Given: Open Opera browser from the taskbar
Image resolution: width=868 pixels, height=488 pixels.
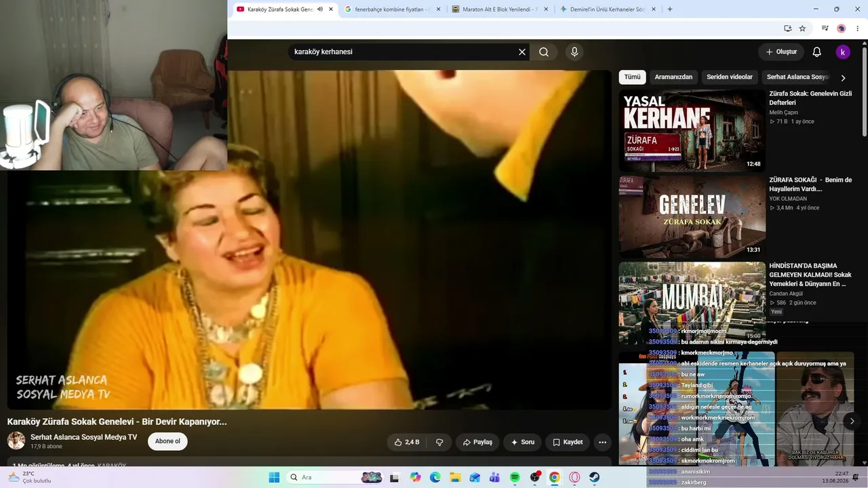Looking at the screenshot, I should (x=574, y=477).
